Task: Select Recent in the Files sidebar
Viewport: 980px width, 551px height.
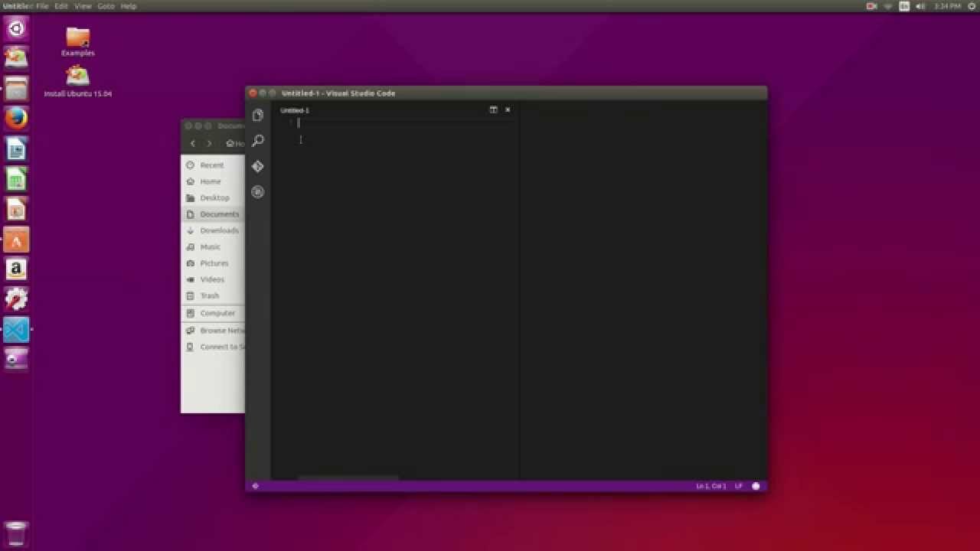Action: click(x=213, y=165)
